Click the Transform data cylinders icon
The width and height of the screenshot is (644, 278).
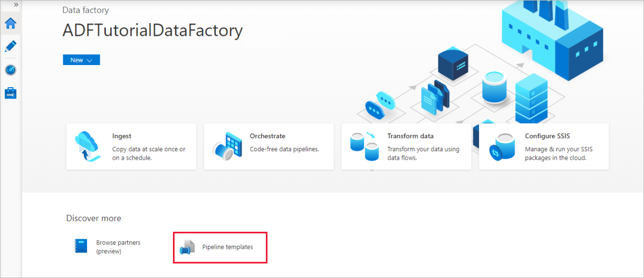tap(364, 146)
